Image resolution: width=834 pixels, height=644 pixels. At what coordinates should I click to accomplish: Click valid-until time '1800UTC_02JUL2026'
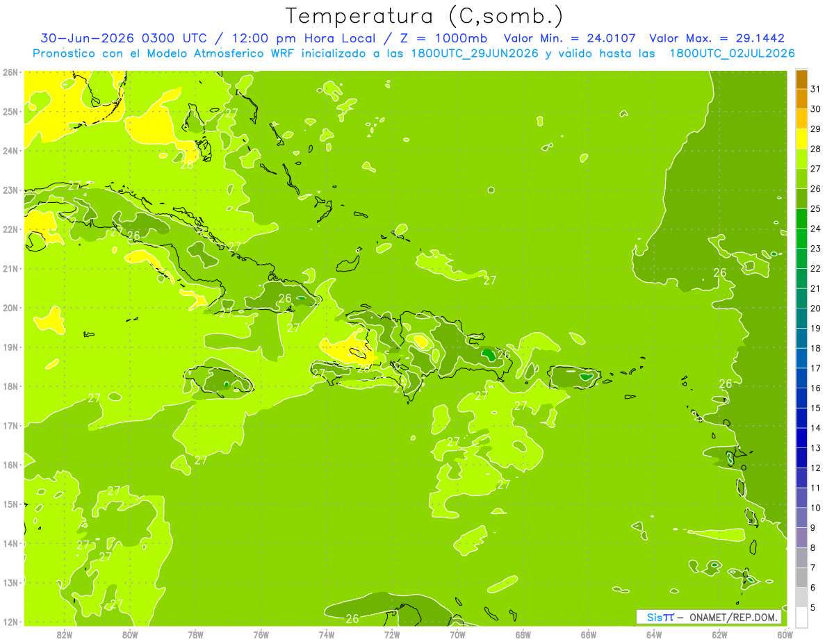(x=733, y=53)
